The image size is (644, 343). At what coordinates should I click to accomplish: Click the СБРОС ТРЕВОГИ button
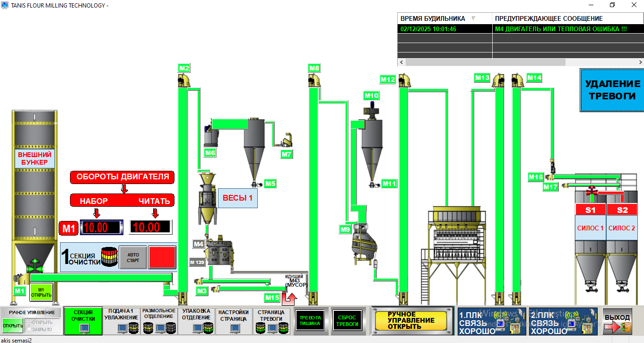pos(348,321)
